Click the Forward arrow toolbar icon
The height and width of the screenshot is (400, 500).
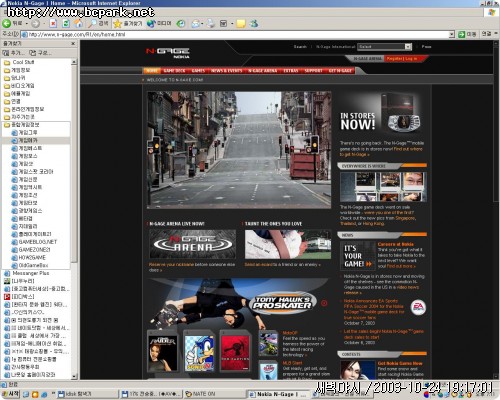tap(35, 24)
